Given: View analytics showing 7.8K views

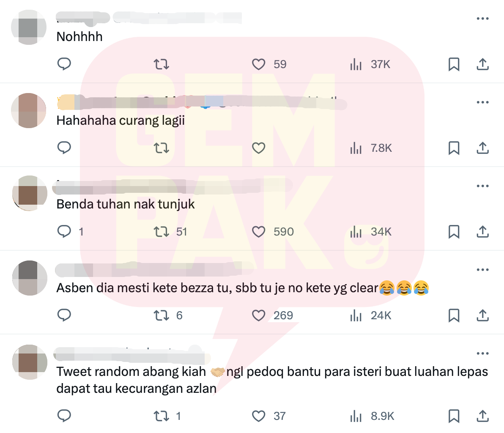Looking at the screenshot, I should (371, 148).
